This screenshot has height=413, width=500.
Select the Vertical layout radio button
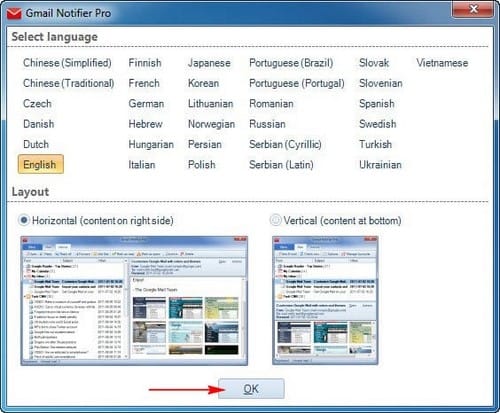(x=275, y=220)
